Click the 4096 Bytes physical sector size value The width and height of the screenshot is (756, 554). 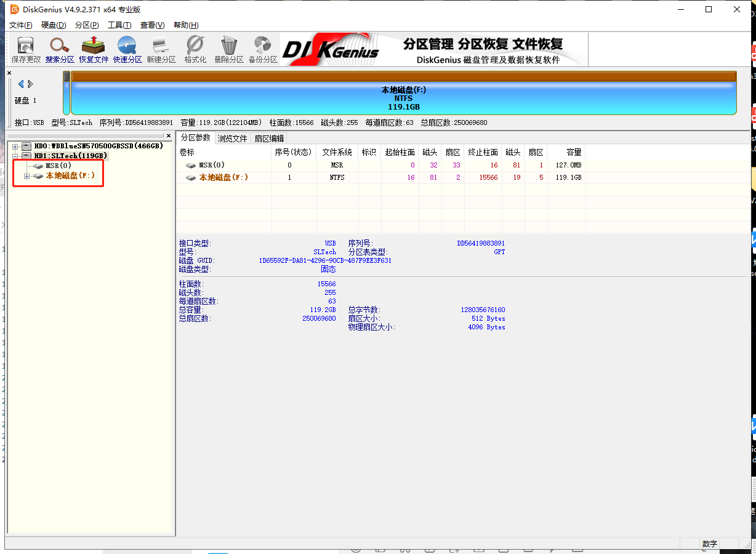click(x=486, y=327)
